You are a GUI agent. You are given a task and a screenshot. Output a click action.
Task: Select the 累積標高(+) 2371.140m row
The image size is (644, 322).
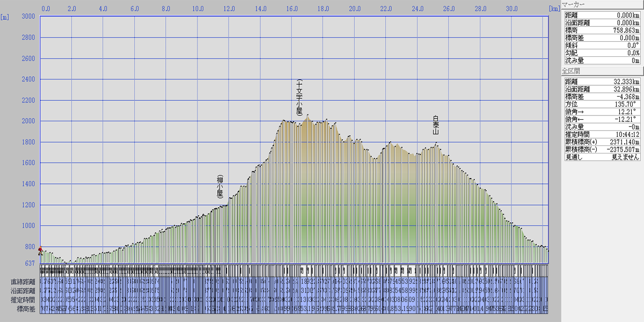(x=602, y=142)
